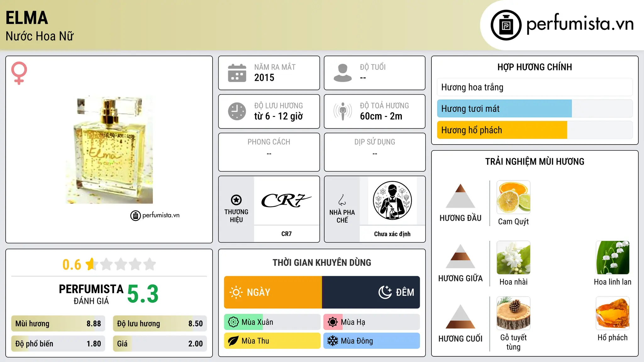Click the star badge icon above Thương hiệu

236,200
